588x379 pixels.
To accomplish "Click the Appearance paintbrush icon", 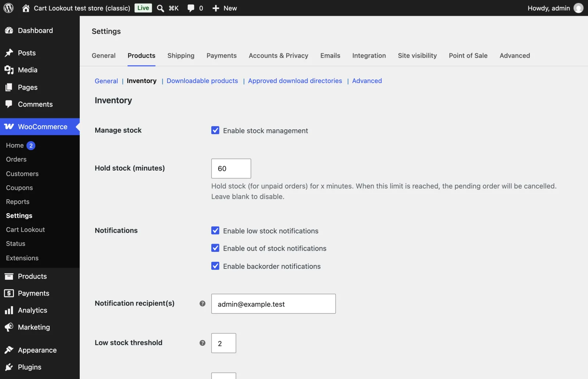I will pyautogui.click(x=9, y=350).
